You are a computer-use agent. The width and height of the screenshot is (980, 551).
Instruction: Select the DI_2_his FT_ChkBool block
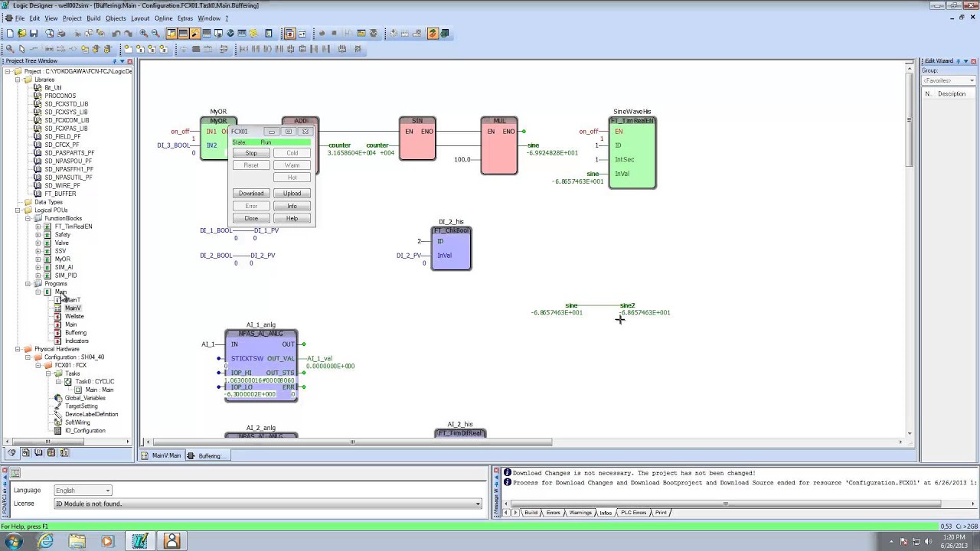point(451,248)
